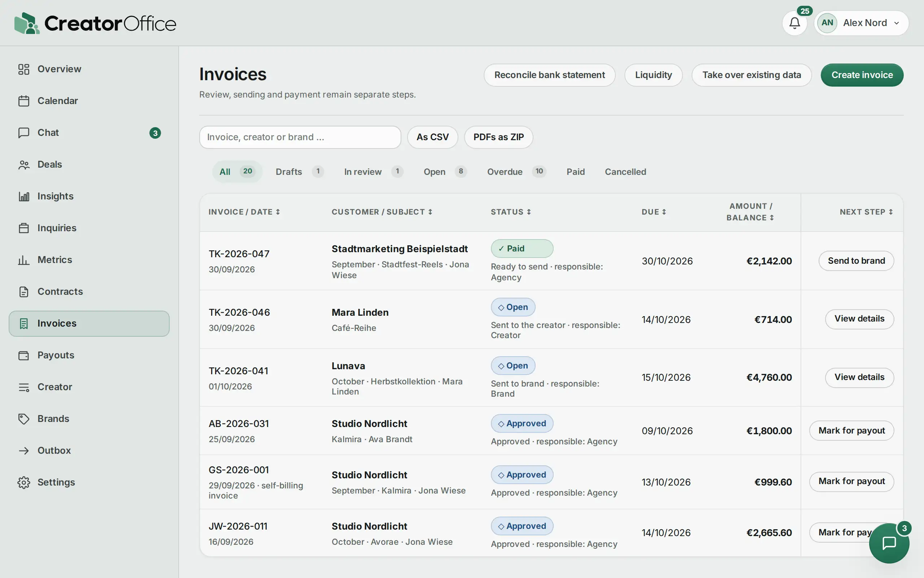Viewport: 924px width, 578px height.
Task: Click the Create invoice button
Action: (x=862, y=75)
